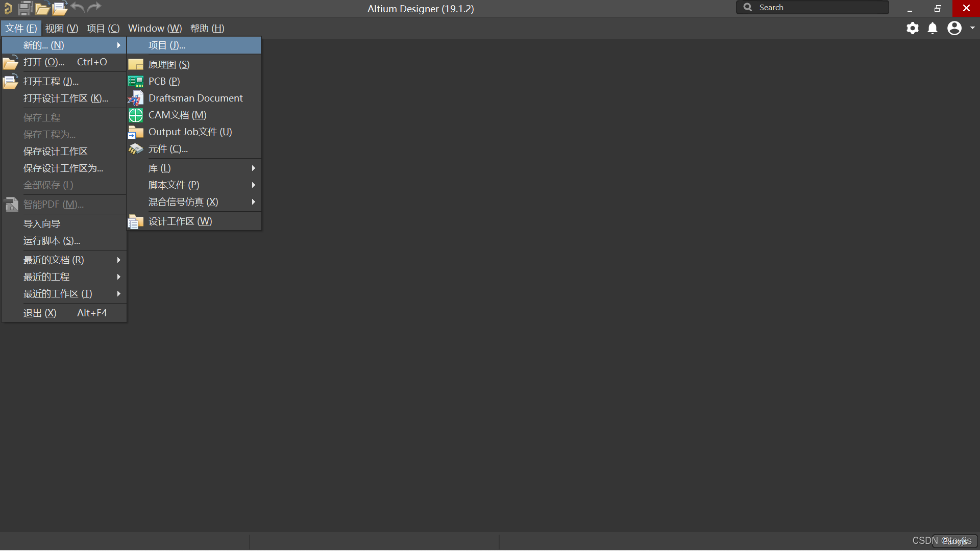Open the user account dropdown arrow
This screenshot has width=980, height=551.
(972, 28)
